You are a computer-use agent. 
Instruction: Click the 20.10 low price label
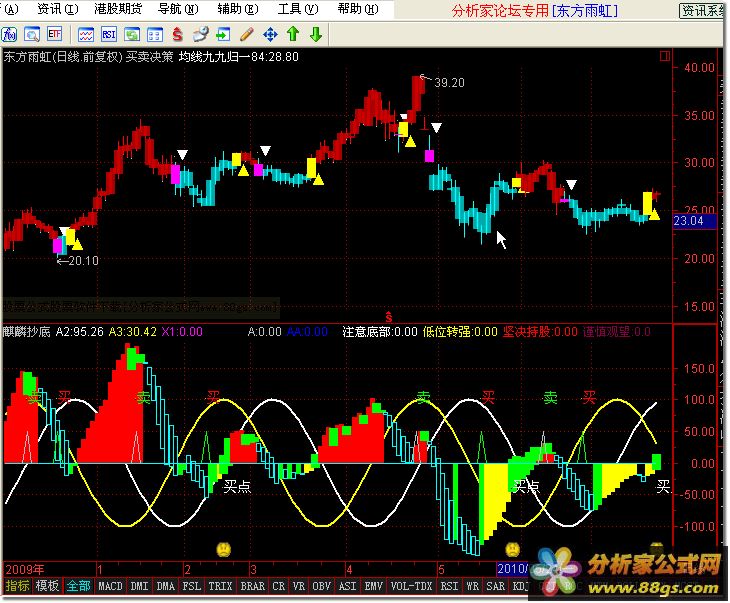click(84, 261)
